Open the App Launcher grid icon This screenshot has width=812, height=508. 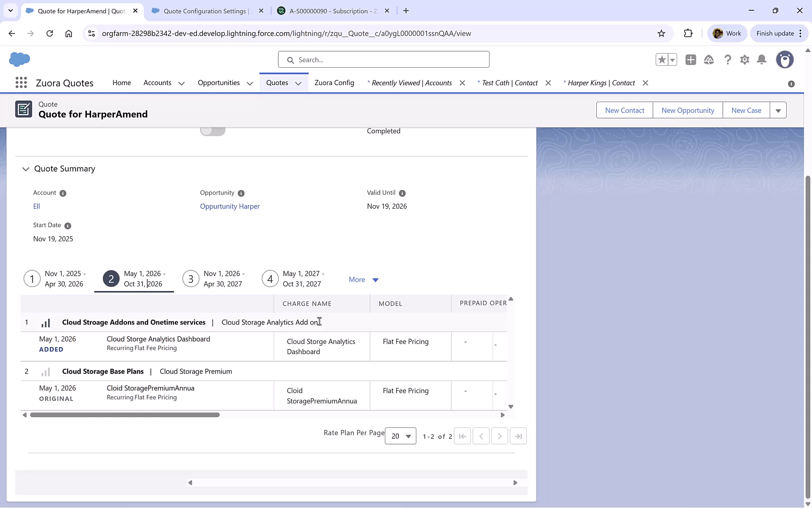pyautogui.click(x=21, y=82)
